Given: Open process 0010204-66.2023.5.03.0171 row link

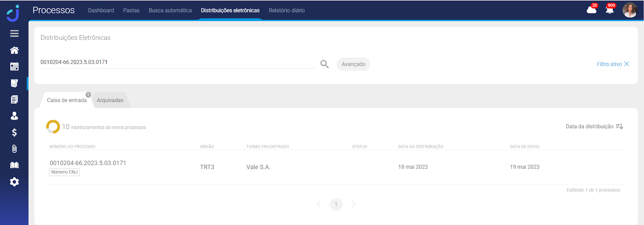Looking at the screenshot, I should click(88, 163).
